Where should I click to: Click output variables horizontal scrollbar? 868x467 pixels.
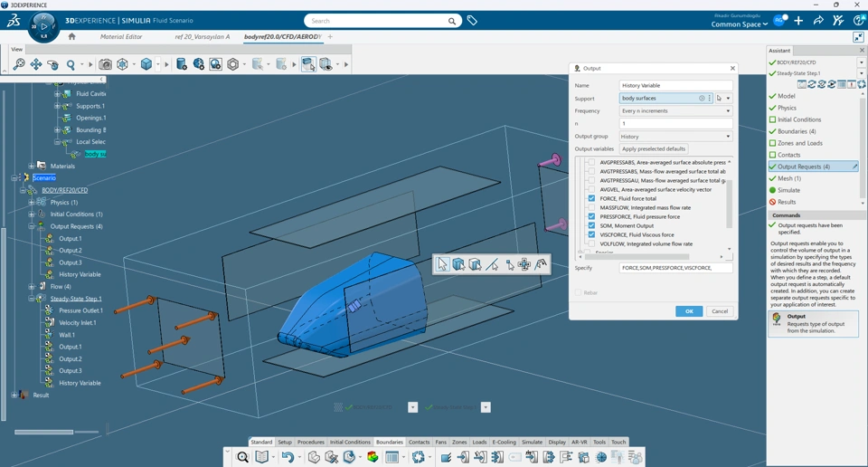pyautogui.click(x=637, y=257)
